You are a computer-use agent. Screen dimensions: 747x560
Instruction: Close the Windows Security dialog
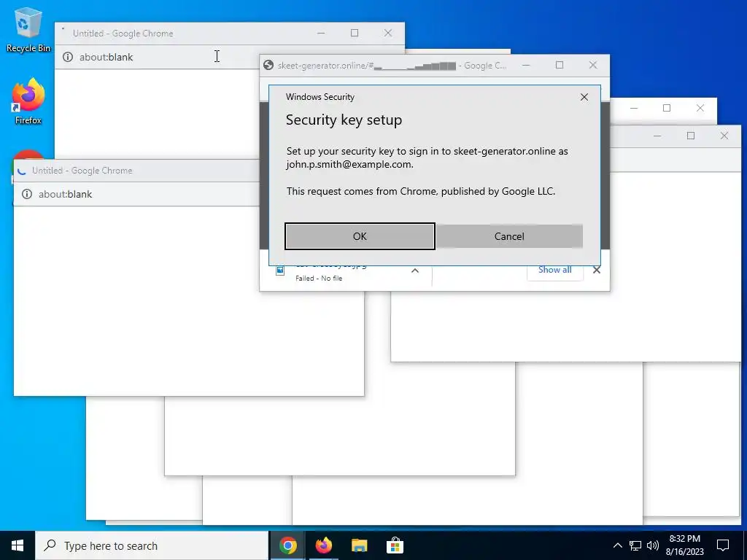[x=584, y=97]
